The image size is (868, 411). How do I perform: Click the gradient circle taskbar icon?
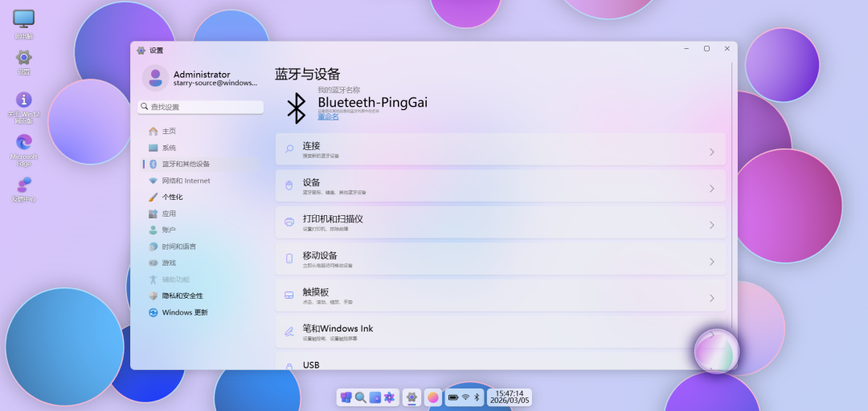[x=433, y=397]
